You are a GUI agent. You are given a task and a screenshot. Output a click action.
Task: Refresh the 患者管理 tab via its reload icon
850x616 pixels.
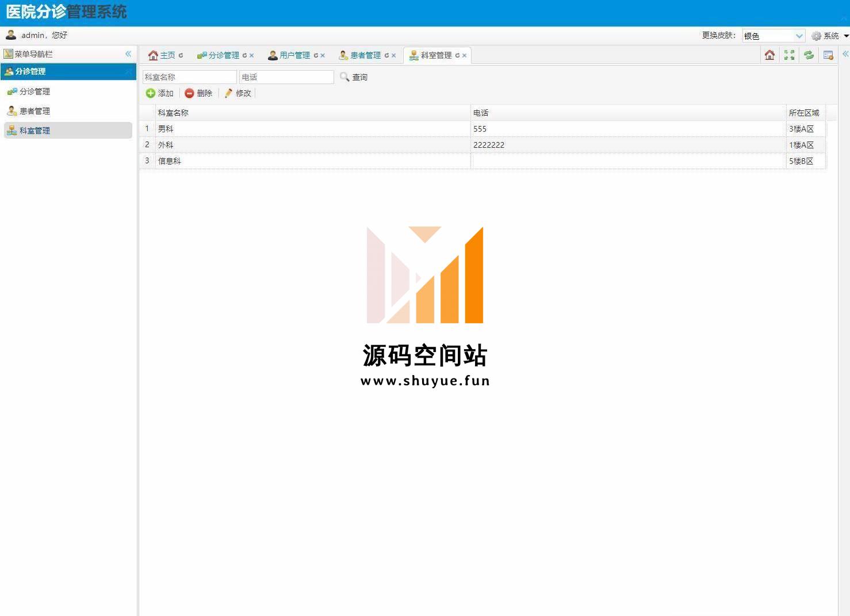386,55
